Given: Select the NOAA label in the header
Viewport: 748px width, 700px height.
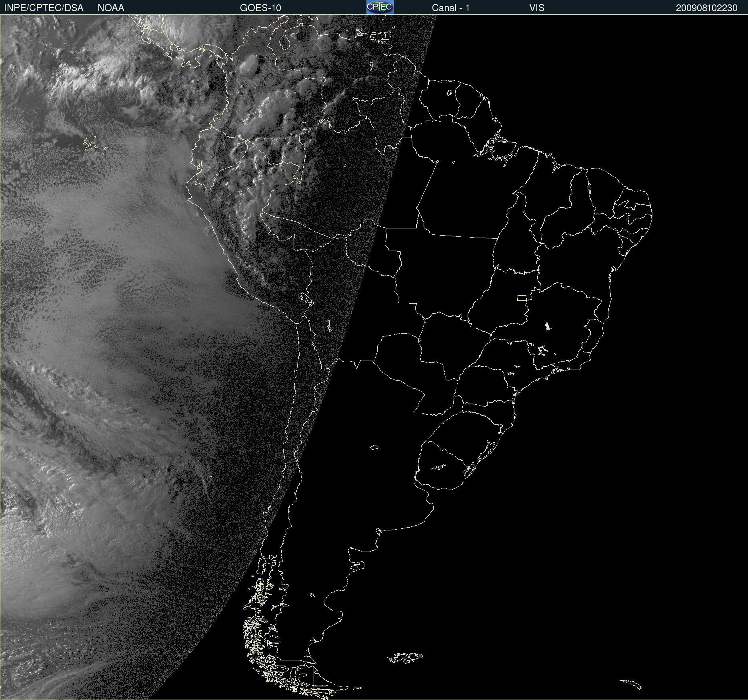Looking at the screenshot, I should (111, 8).
